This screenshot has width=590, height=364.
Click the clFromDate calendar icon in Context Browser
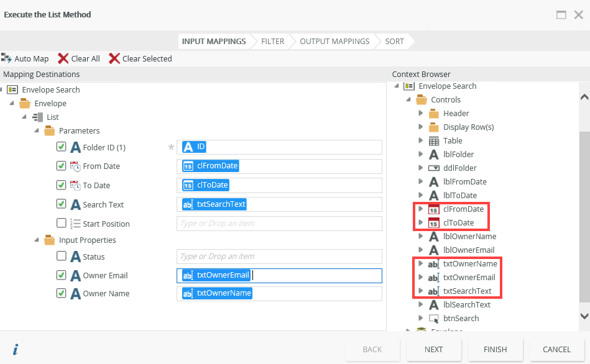coord(434,209)
